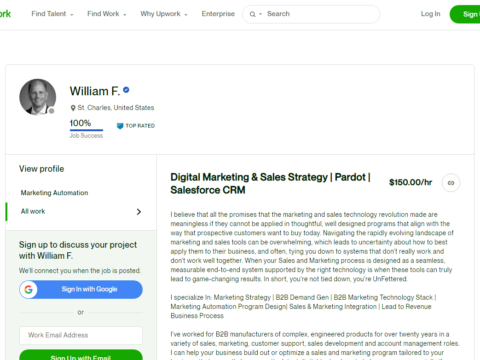Image resolution: width=480 pixels, height=360 pixels.
Task: Click the $150.00/hr hourly rate
Action: (410, 182)
